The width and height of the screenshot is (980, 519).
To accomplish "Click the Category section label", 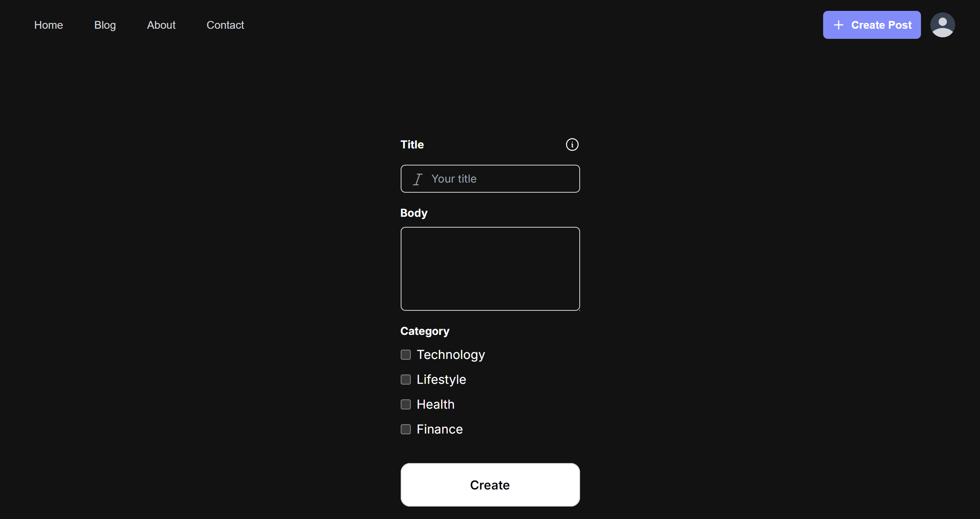I will click(424, 331).
